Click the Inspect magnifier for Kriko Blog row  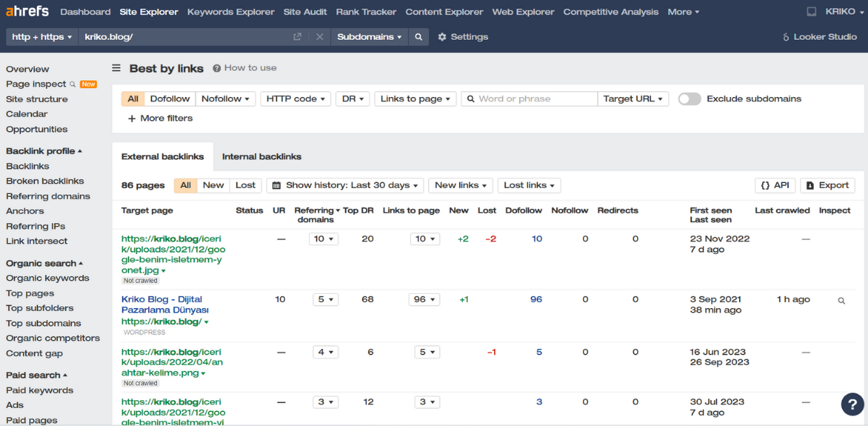[x=841, y=300]
